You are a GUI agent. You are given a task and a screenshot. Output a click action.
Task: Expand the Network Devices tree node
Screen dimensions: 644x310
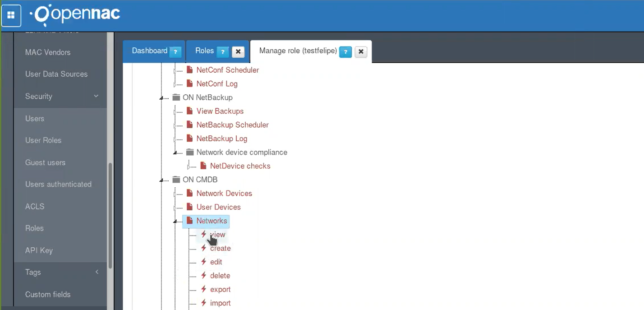click(x=175, y=194)
